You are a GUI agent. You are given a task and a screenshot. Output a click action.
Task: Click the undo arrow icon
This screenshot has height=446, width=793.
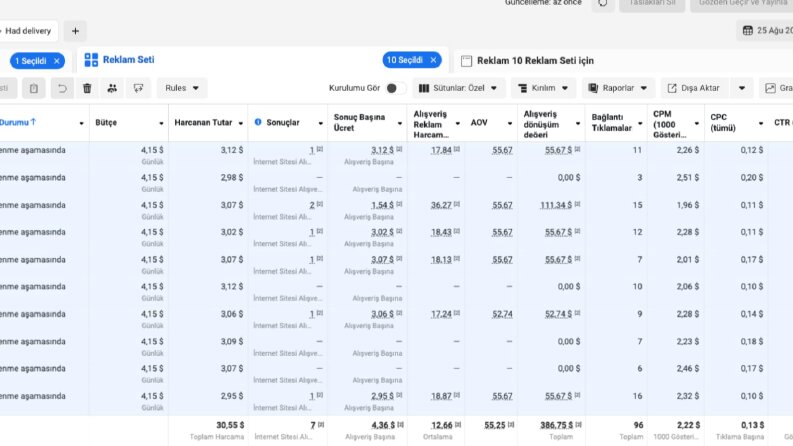(x=62, y=88)
